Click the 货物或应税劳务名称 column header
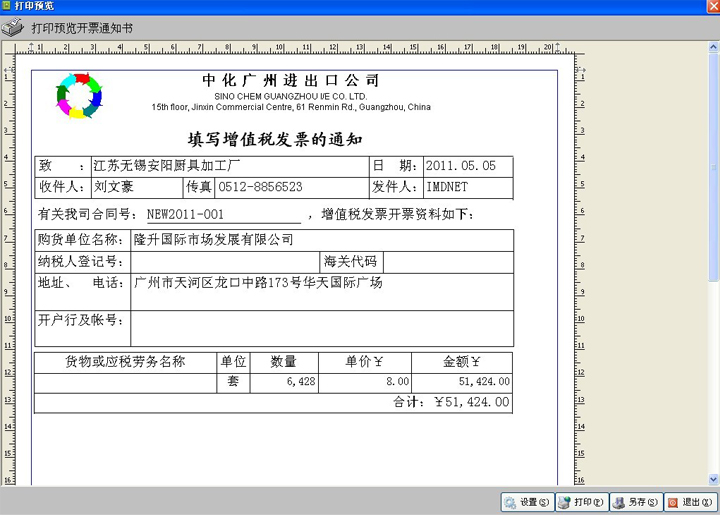Viewport: 720px width, 529px height. pyautogui.click(x=125, y=362)
